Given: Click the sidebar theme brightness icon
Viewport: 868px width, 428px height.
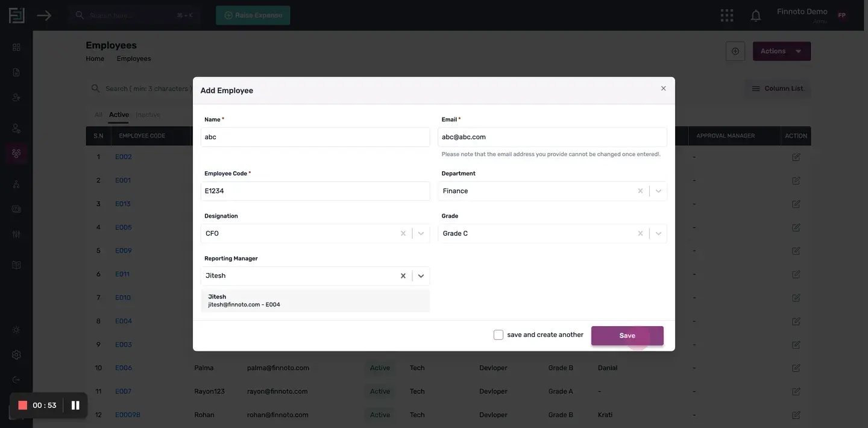Looking at the screenshot, I should click(16, 330).
